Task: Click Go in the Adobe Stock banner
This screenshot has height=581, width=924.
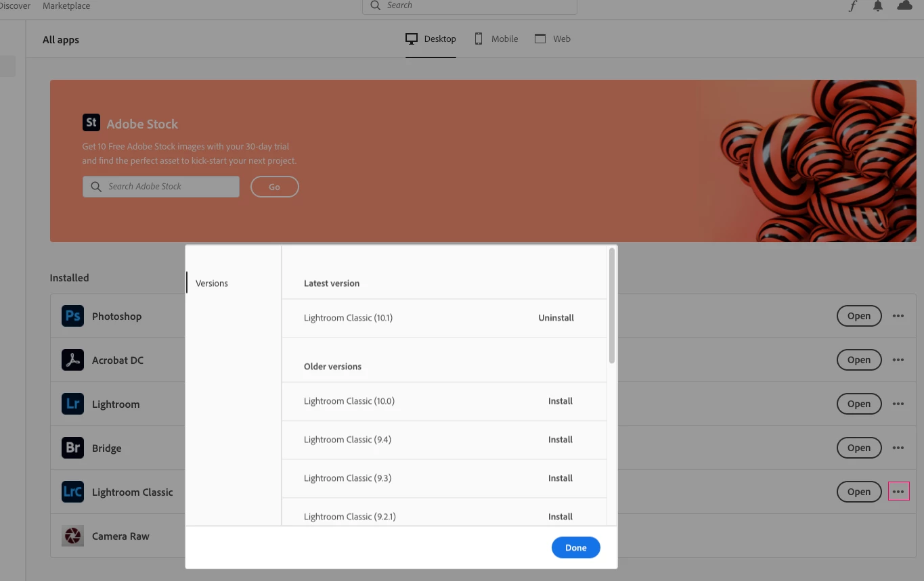Action: (x=274, y=187)
